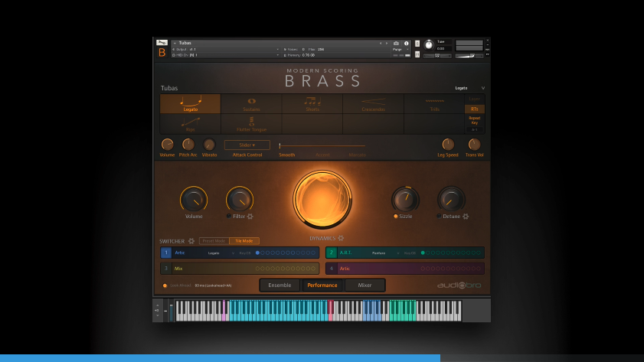Open the Legato dropdown in Switcher slot 1

point(221,253)
